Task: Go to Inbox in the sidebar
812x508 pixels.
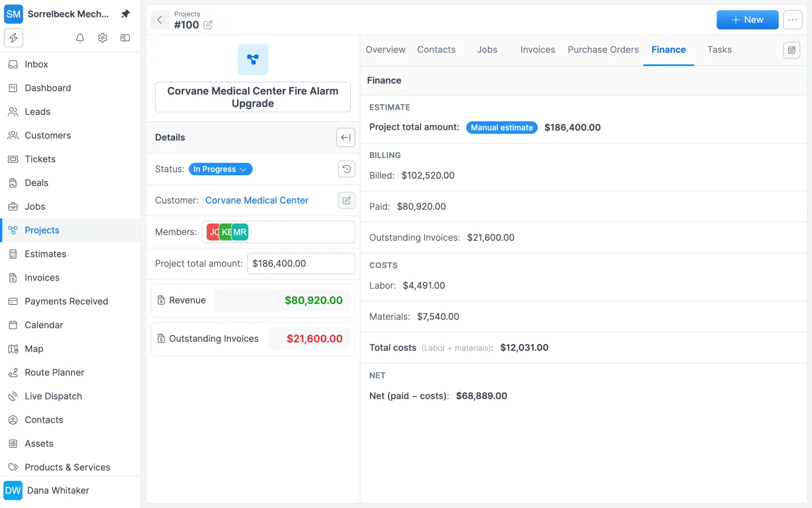Action: tap(71, 65)
